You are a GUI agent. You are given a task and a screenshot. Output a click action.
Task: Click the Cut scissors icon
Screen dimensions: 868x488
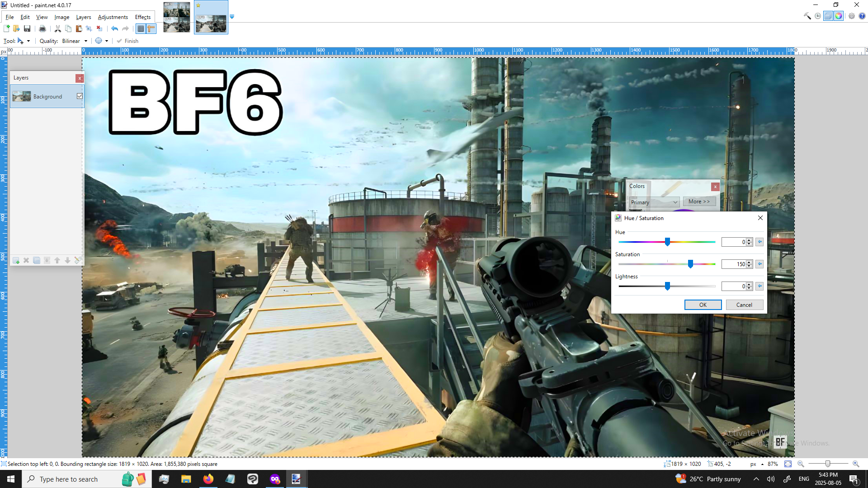58,28
